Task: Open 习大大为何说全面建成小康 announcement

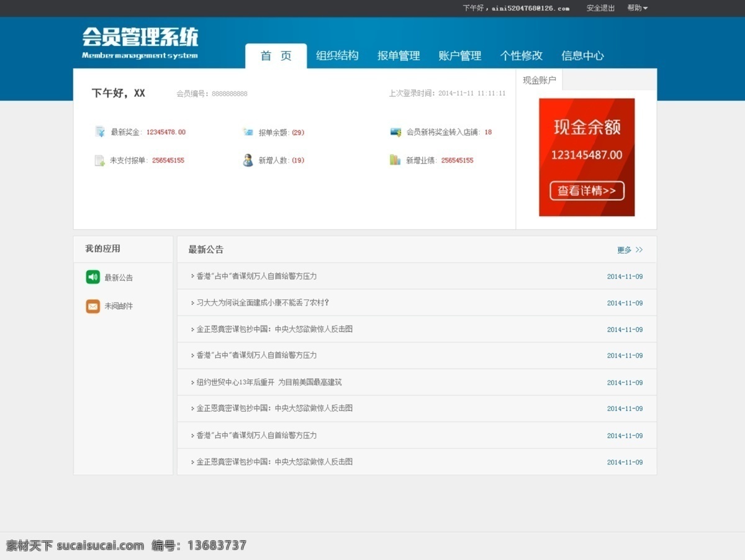Action: pyautogui.click(x=263, y=303)
